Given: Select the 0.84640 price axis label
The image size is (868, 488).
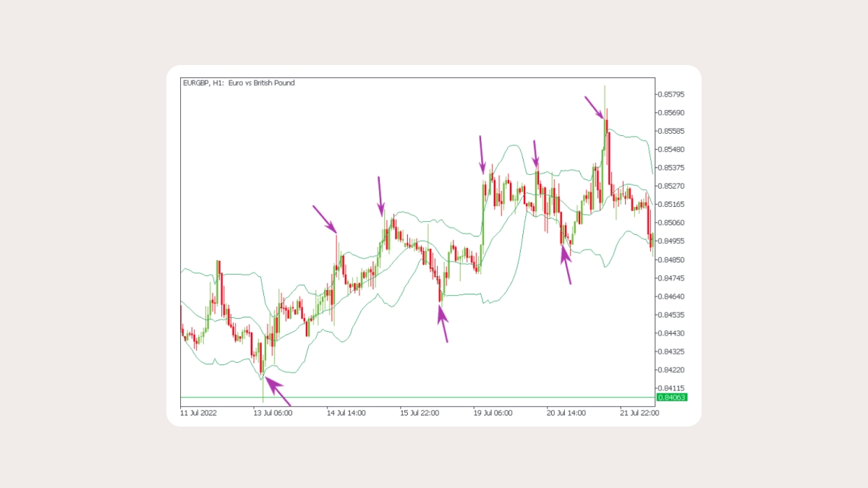Looking at the screenshot, I should tap(671, 296).
